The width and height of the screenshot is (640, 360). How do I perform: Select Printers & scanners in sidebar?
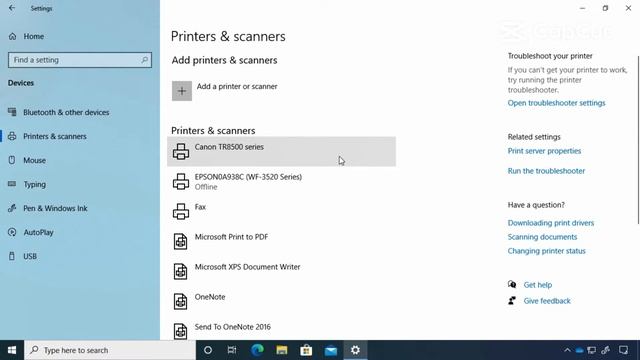click(55, 136)
